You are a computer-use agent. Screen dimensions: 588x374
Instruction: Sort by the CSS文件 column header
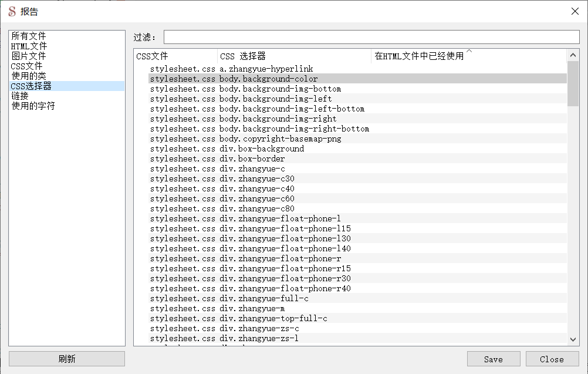[175, 56]
